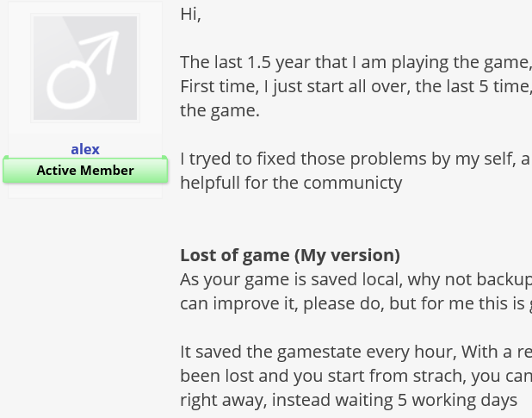Click the green Active Member badge
Image resolution: width=532 pixels, height=418 pixels.
pyautogui.click(x=85, y=170)
